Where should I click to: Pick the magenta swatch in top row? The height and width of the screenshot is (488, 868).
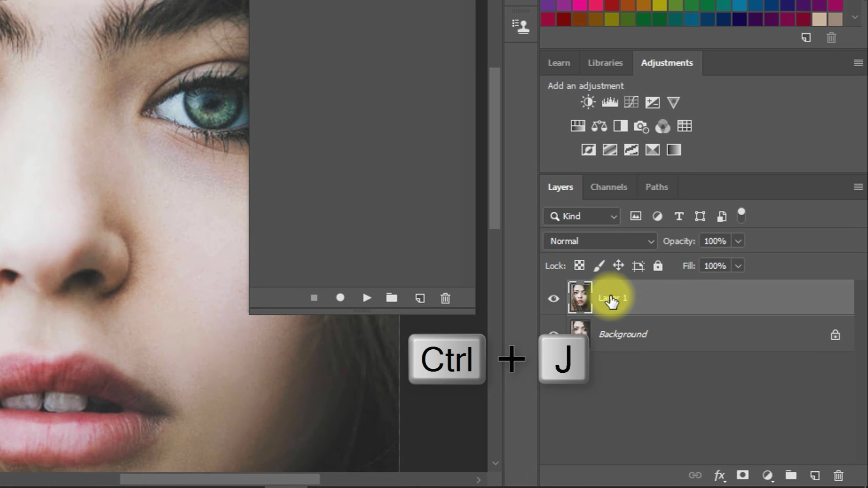point(579,5)
